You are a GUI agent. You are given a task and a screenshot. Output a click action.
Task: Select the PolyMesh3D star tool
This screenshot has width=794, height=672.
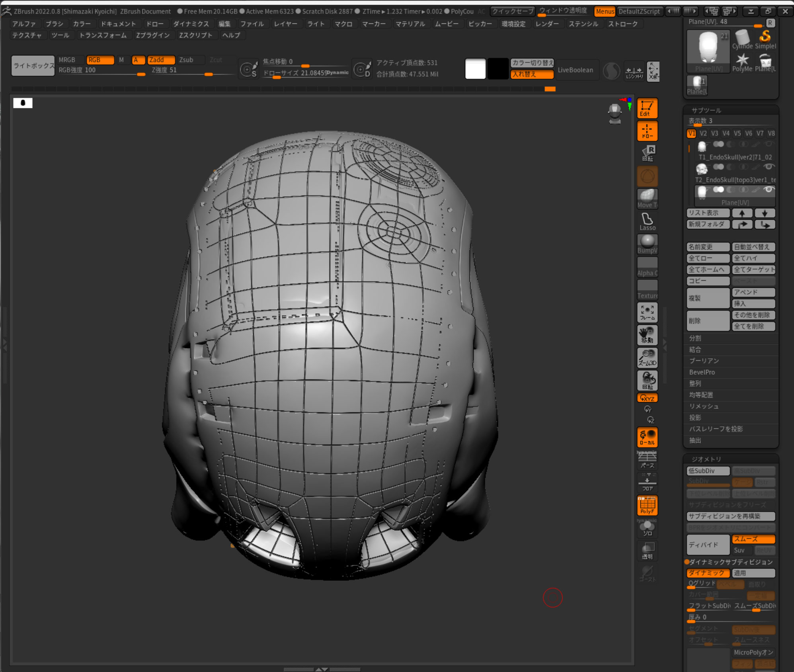click(742, 63)
